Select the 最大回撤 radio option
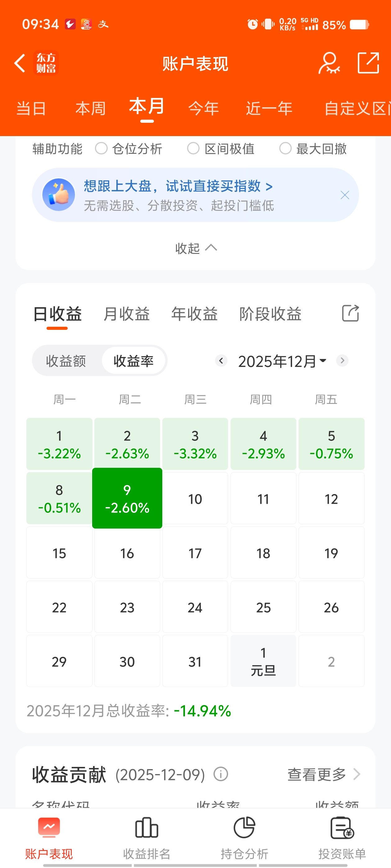Viewport: 391px width, 868px height. 285,148
